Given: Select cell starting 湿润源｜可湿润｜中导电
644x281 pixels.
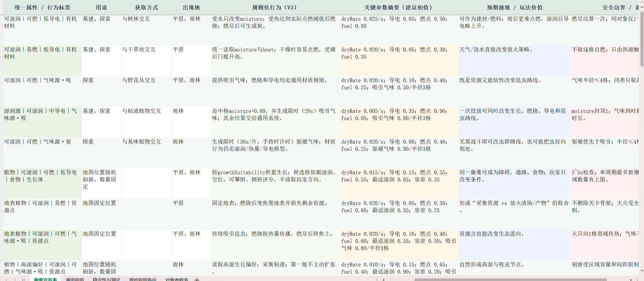Looking at the screenshot, I should [x=42, y=122].
